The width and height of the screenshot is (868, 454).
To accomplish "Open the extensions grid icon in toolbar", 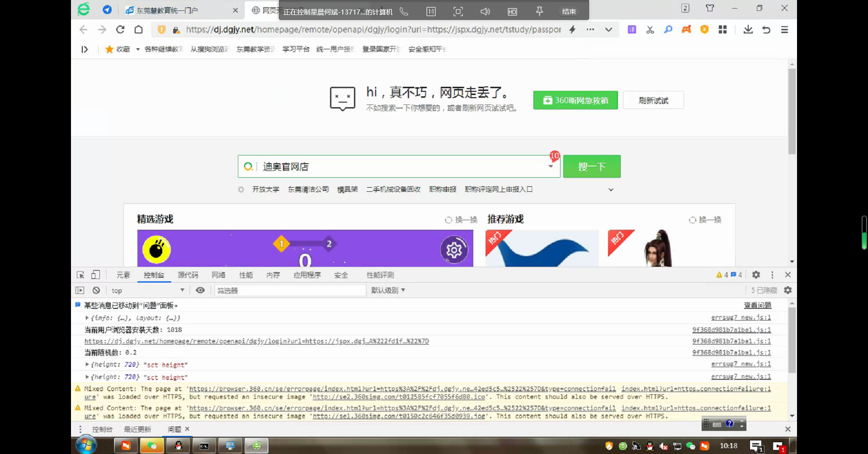I will (722, 30).
